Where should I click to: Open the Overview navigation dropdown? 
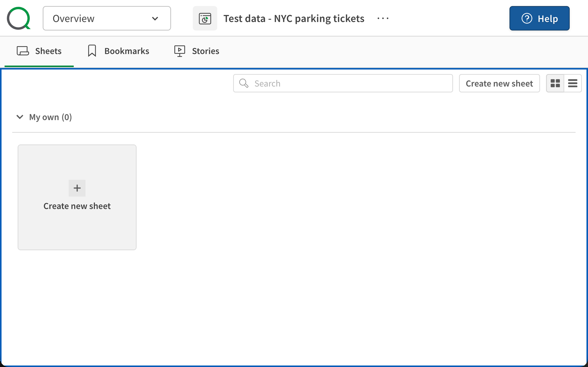[x=106, y=18]
